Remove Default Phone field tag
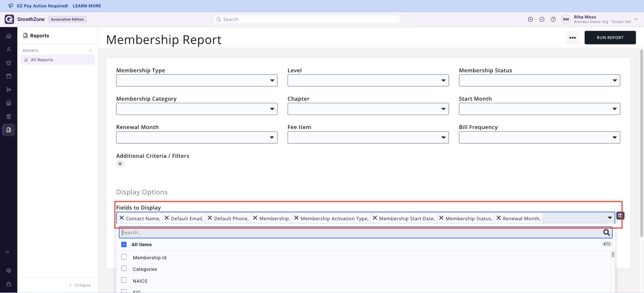This screenshot has width=644, height=293. point(210,218)
